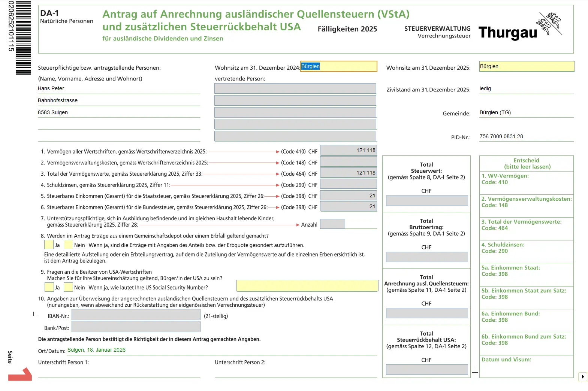Check Nein for Gemeinschaftsdepot question 8
The height and width of the screenshot is (391, 588).
[68, 245]
